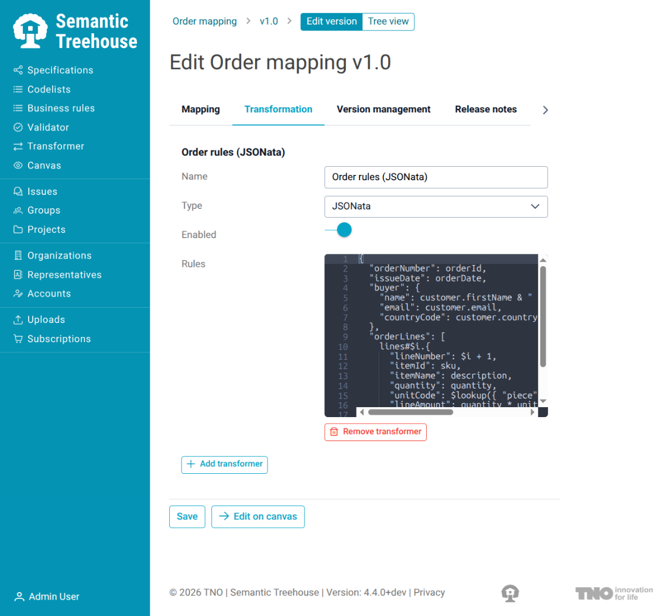
Task: Select the Edit version view tab
Action: coord(332,22)
